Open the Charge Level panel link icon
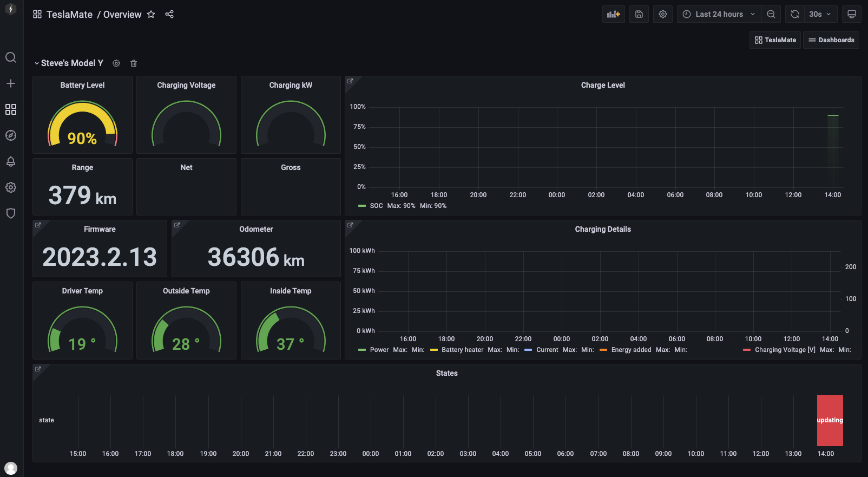This screenshot has width=868, height=477. [350, 81]
